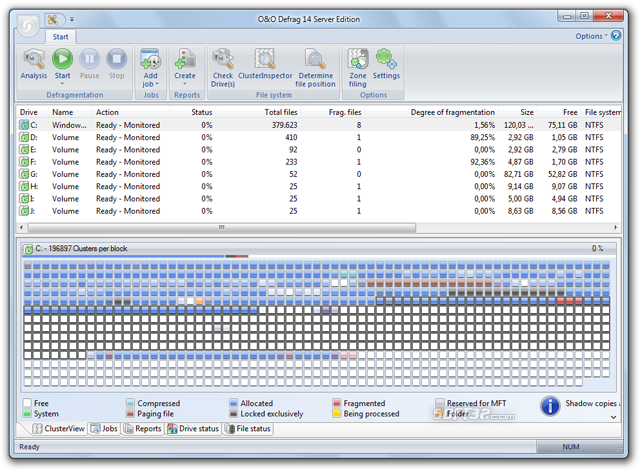Expand the Start dropdown arrow
The image size is (640, 470).
tap(62, 84)
